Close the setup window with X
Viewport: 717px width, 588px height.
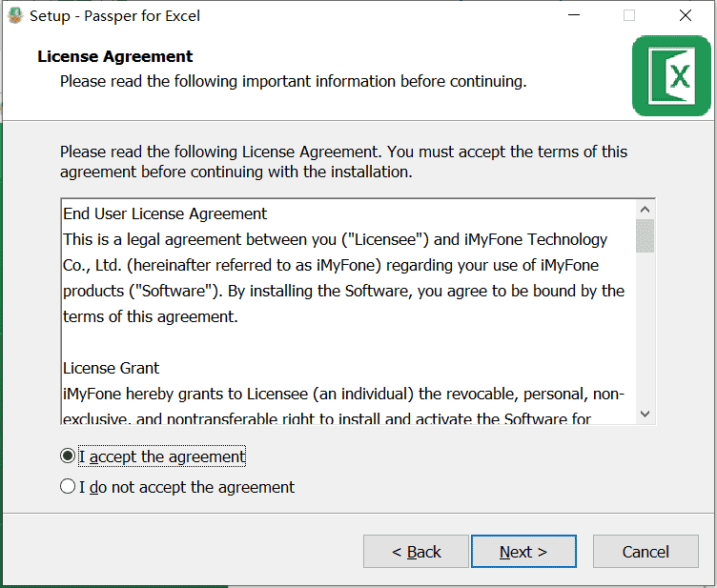tap(686, 15)
